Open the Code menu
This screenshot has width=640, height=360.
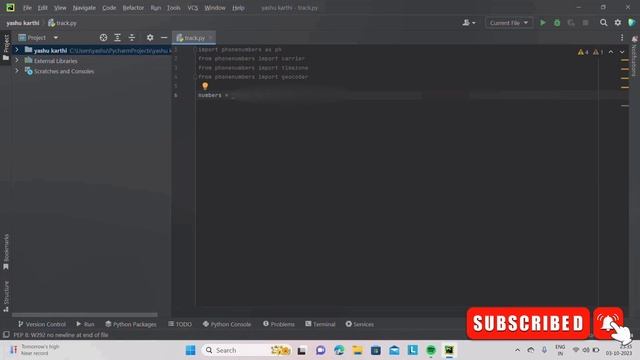[109, 8]
